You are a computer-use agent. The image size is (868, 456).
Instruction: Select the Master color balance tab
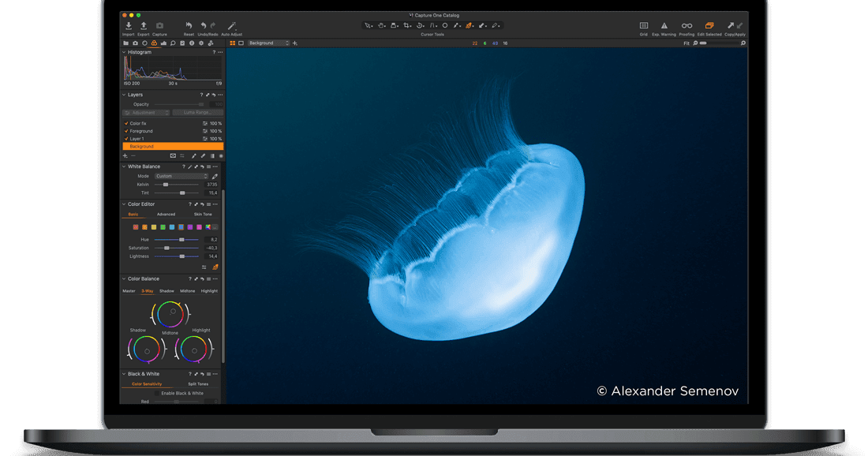point(129,291)
